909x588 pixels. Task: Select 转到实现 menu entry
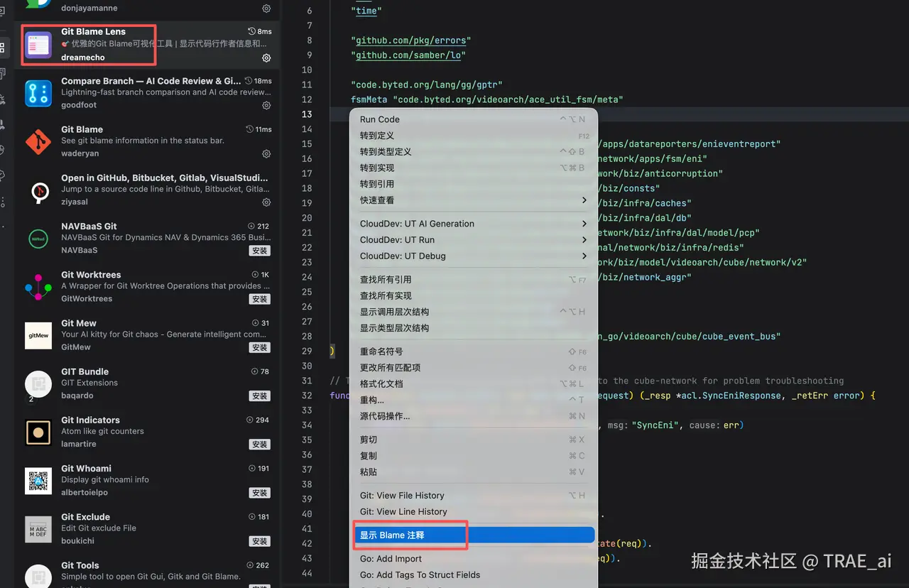tap(474, 168)
